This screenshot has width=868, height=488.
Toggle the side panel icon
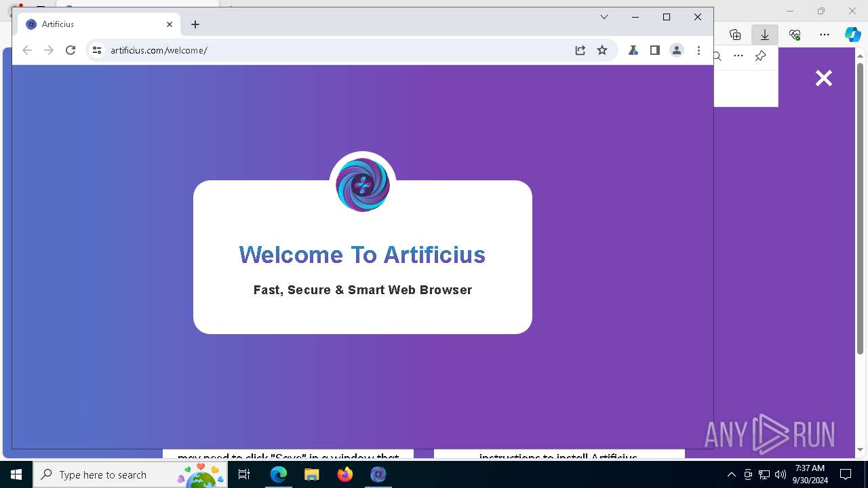[x=655, y=50]
